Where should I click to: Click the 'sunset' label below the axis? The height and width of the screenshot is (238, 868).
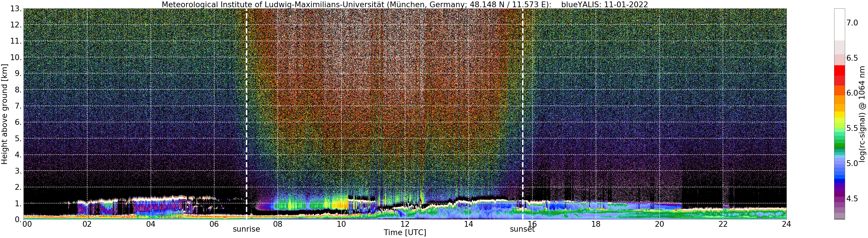(x=522, y=229)
